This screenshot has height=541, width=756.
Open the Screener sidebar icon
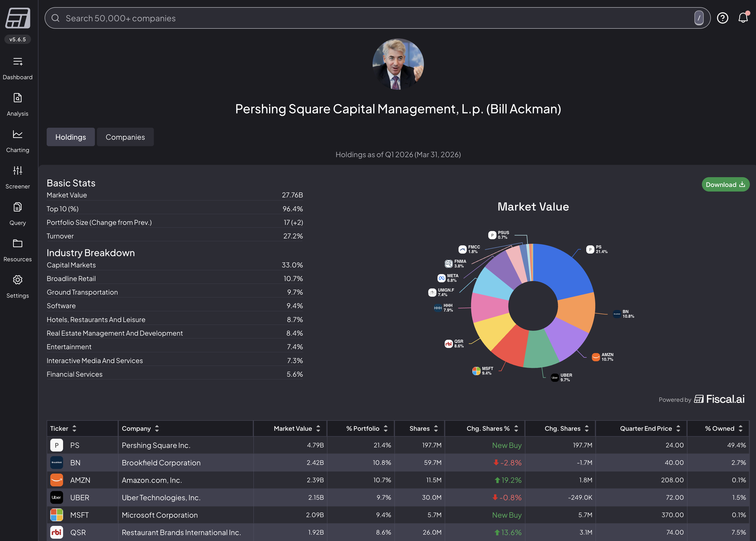pos(18,171)
